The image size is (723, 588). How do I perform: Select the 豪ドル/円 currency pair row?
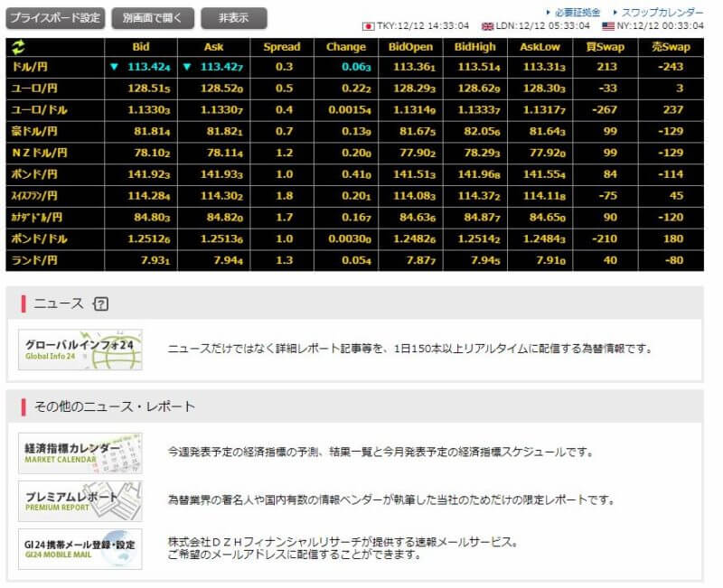click(x=354, y=131)
